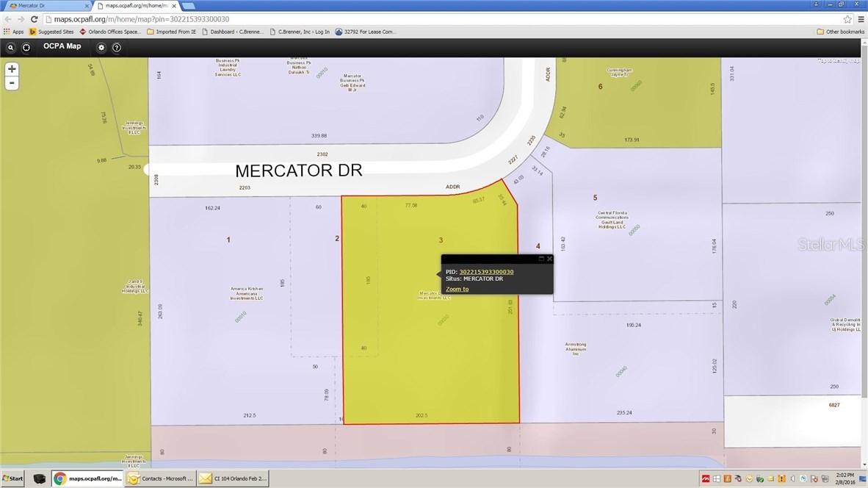Expand 'Other bookmarks' folder
Image resolution: width=868 pixels, height=488 pixels.
coord(840,32)
